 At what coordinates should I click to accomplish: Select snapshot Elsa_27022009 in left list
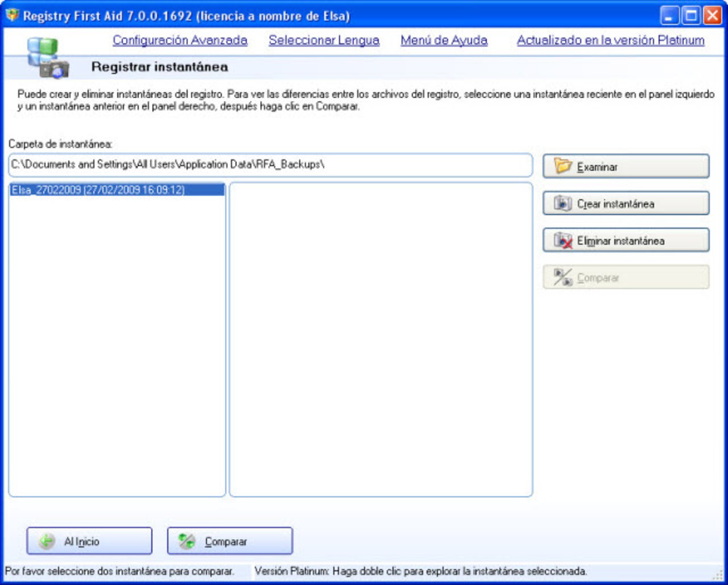tap(117, 189)
